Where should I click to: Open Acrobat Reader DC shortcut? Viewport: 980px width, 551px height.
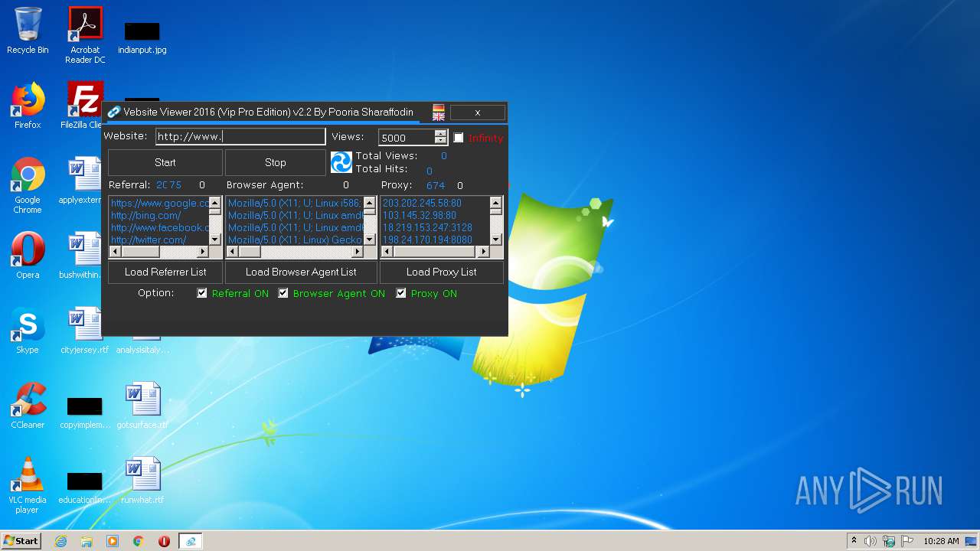pyautogui.click(x=85, y=34)
